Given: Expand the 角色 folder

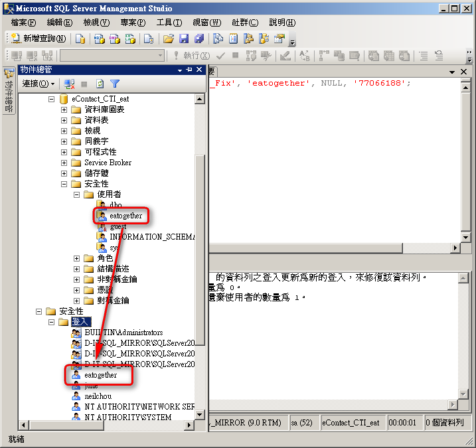Looking at the screenshot, I should [77, 258].
